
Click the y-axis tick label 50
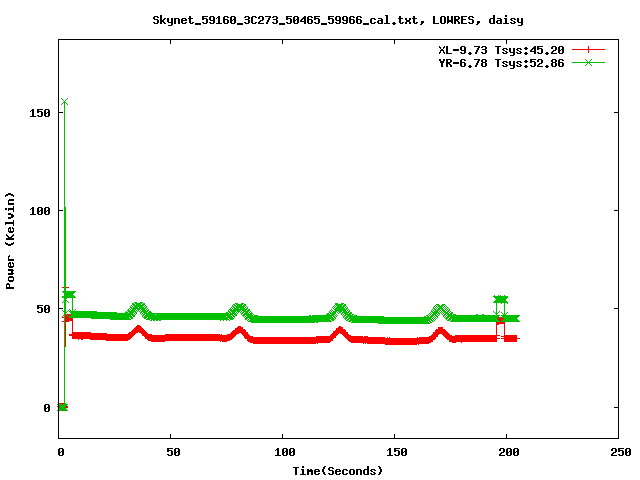(44, 309)
